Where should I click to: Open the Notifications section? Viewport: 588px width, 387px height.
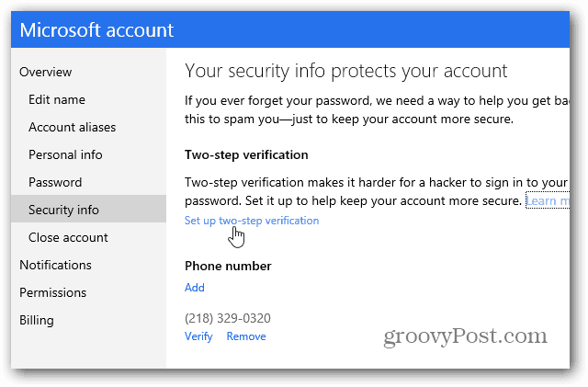coord(55,265)
